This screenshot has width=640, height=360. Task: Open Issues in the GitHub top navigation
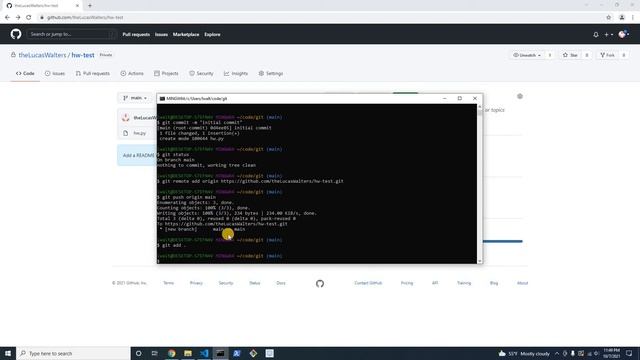[x=161, y=35]
